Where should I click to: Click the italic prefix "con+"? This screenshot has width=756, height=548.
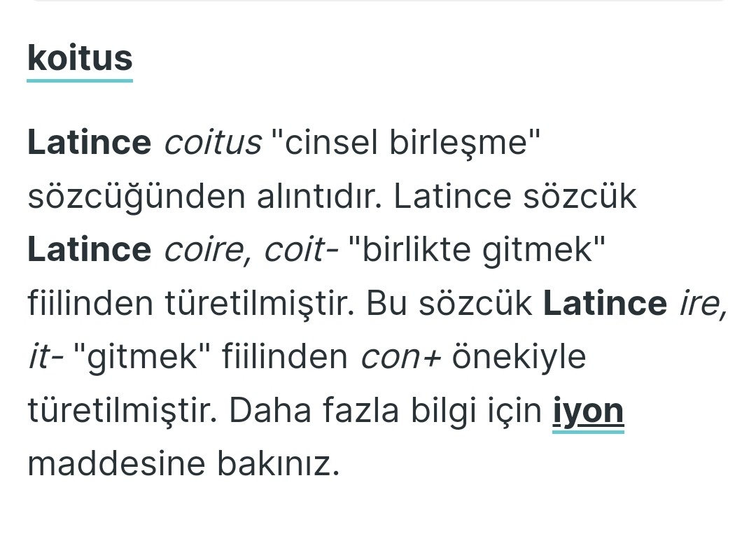coord(401,358)
